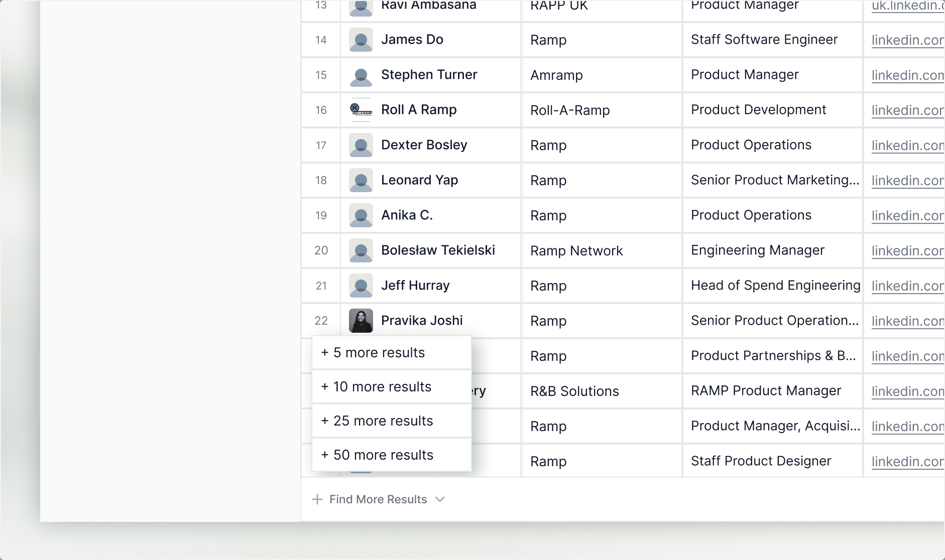
Task: Open Bolesław Tekielski's LinkedIn link
Action: pos(908,251)
